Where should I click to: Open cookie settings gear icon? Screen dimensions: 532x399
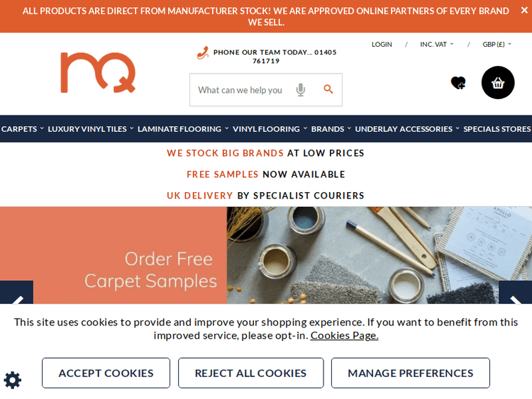[13, 380]
